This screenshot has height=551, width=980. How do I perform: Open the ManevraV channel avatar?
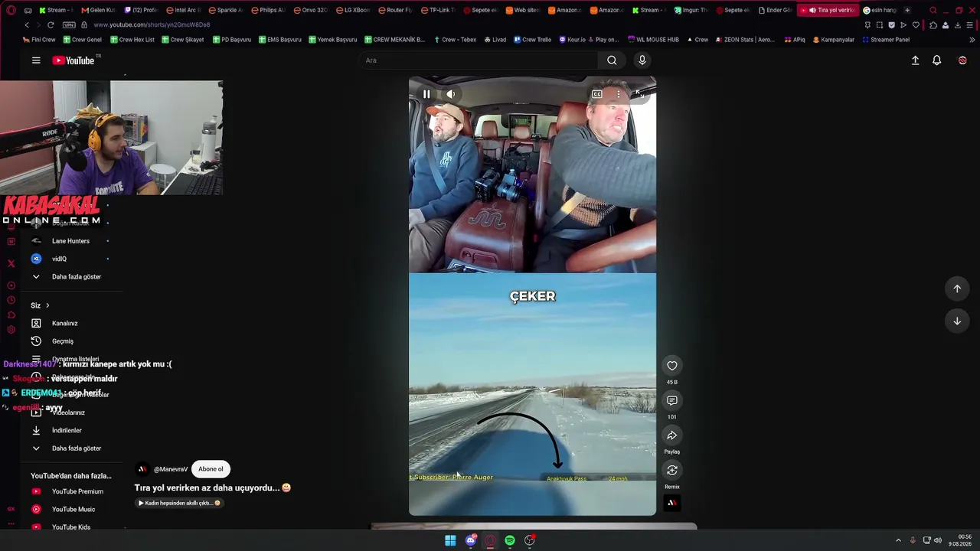(x=142, y=469)
